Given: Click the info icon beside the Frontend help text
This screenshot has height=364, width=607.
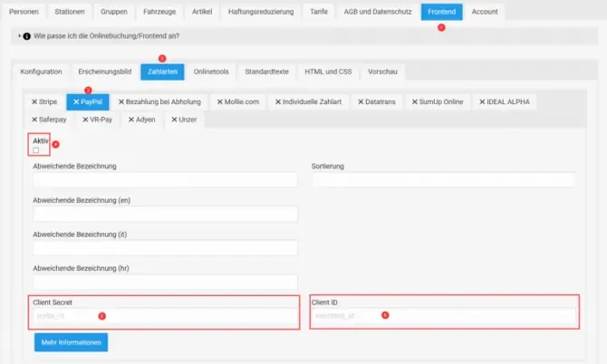Looking at the screenshot, I should [x=26, y=36].
